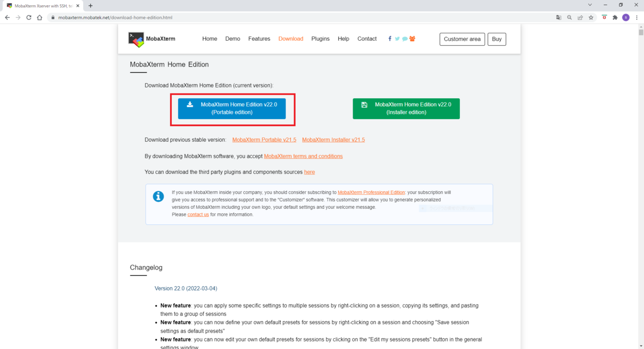Click the zoom magnifier icon in address bar
Viewport: 644px width, 349px height.
tap(569, 17)
